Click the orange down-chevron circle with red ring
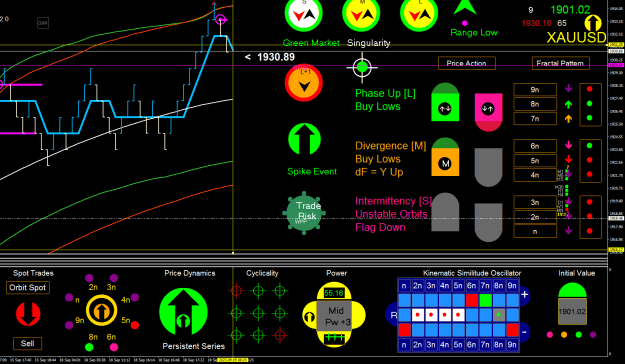The image size is (625, 364). point(304,83)
